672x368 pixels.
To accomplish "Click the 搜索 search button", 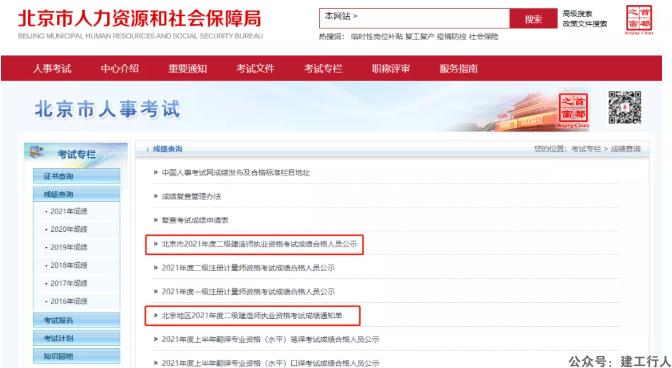I will (533, 19).
